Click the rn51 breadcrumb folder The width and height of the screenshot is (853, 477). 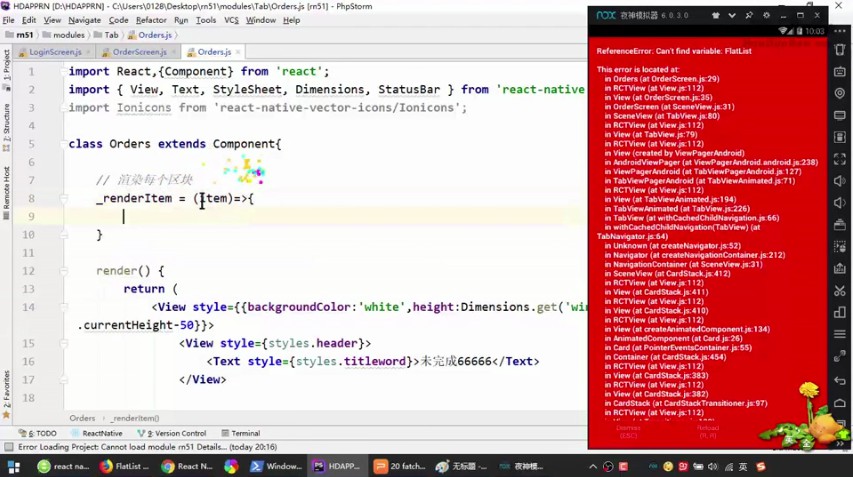[20, 35]
